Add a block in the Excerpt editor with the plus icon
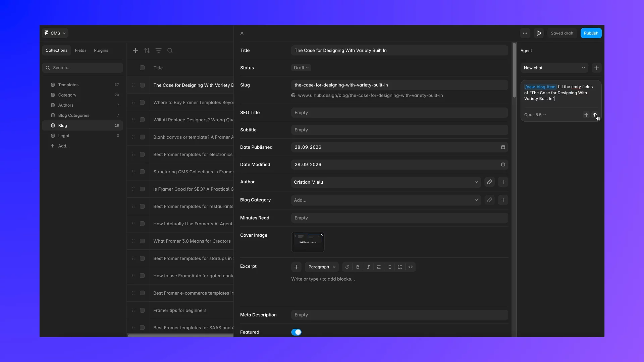This screenshot has height=362, width=644. point(296,267)
